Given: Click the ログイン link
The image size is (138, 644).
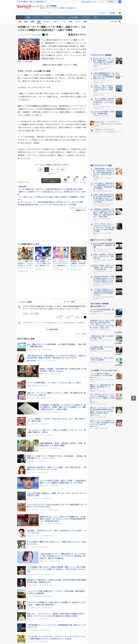Looking at the screenshot, I should point(42,8).
